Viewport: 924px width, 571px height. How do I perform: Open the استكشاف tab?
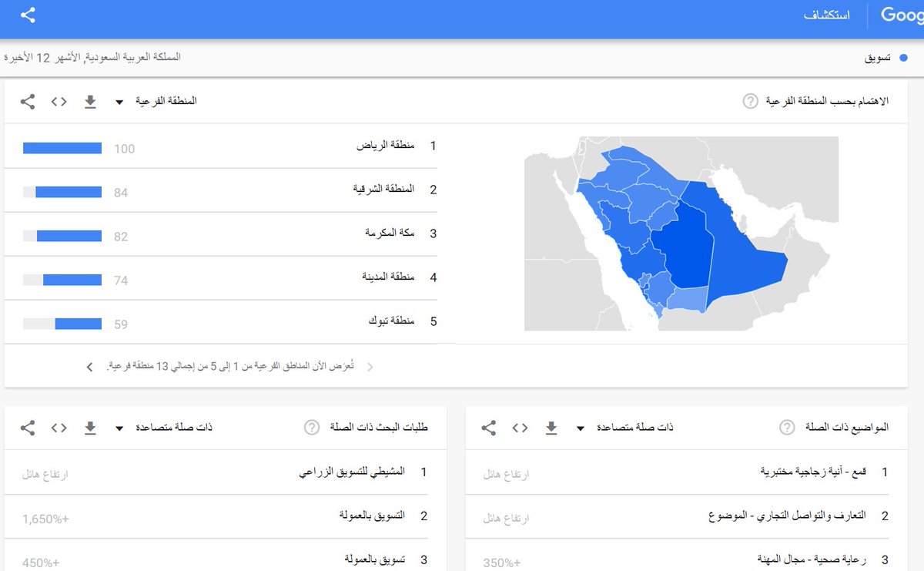(826, 15)
